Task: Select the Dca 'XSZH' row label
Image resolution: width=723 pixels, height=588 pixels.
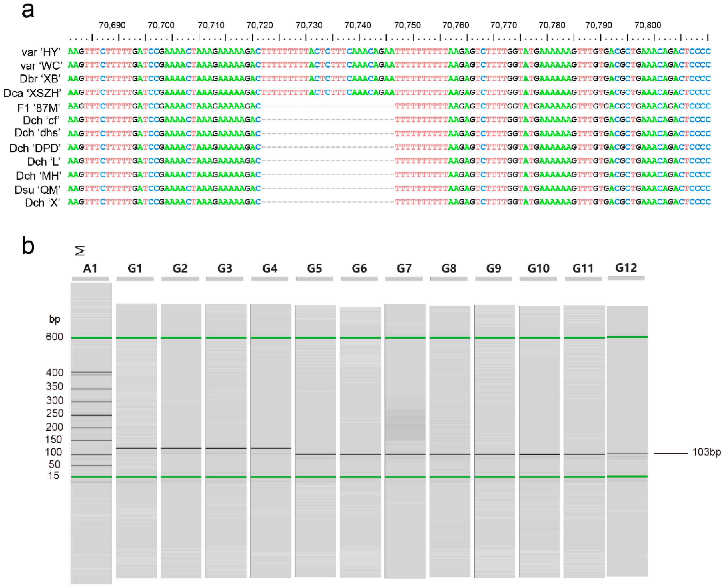Action: coord(32,93)
